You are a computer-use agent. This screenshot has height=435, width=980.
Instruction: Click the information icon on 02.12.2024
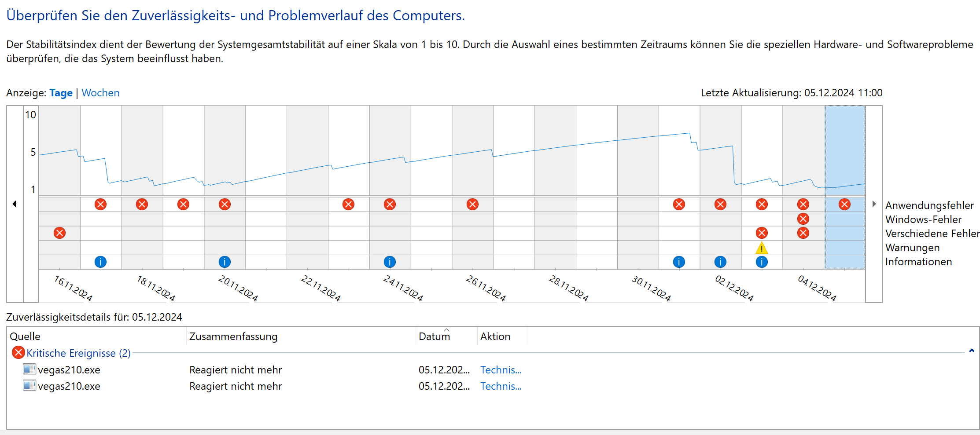(x=720, y=262)
